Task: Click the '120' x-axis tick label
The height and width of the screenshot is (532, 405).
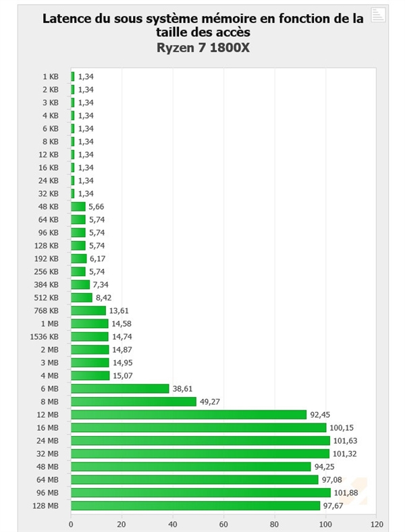Action: [377, 523]
